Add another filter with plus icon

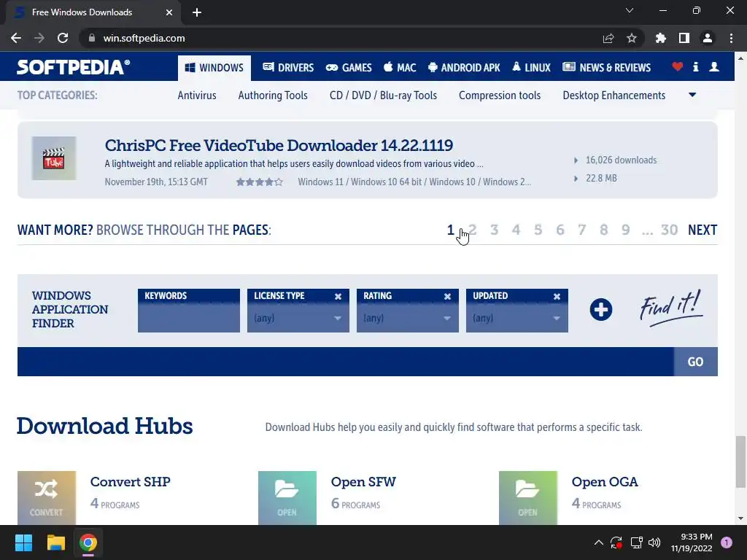click(601, 309)
